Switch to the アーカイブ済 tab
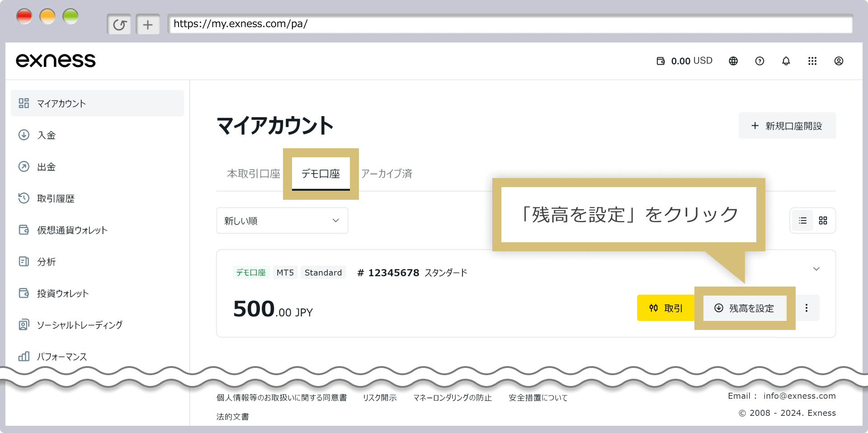The width and height of the screenshot is (868, 433). pyautogui.click(x=387, y=174)
